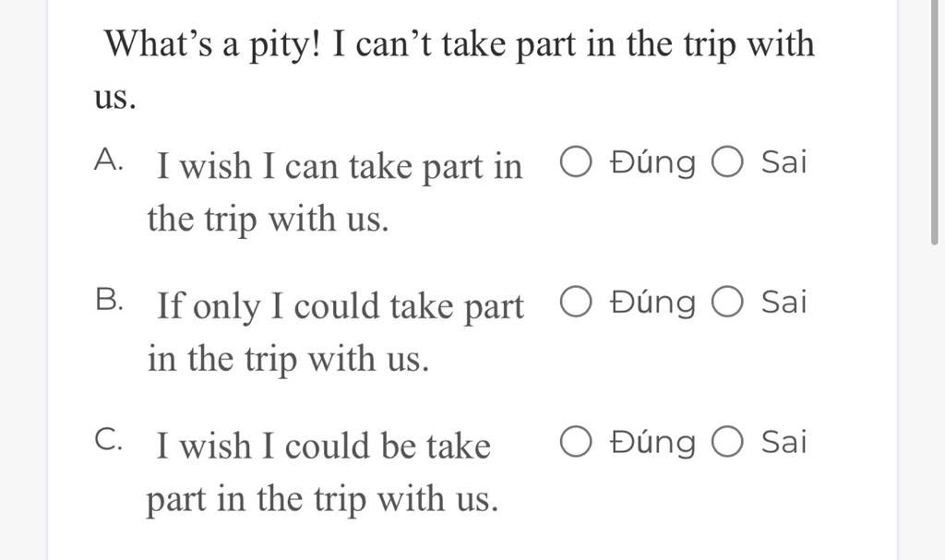The image size is (945, 560).
Task: Click the sentence 'I wish I could be take'
Action: point(324,447)
